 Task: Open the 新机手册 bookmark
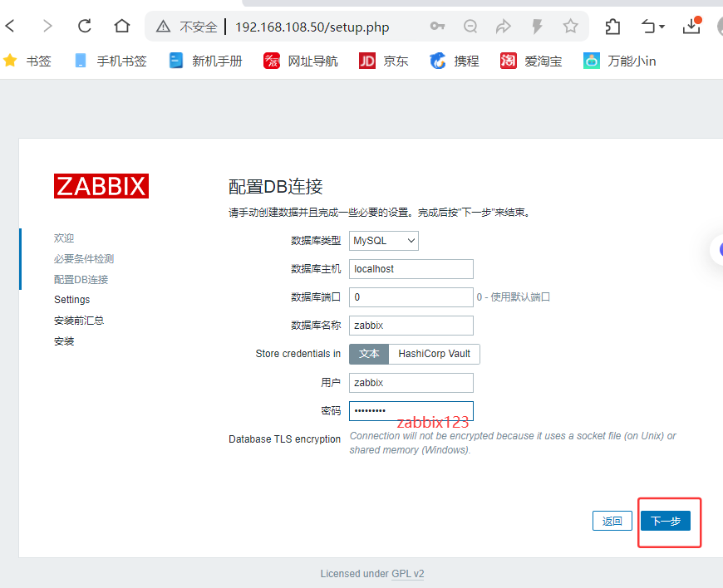pyautogui.click(x=205, y=61)
